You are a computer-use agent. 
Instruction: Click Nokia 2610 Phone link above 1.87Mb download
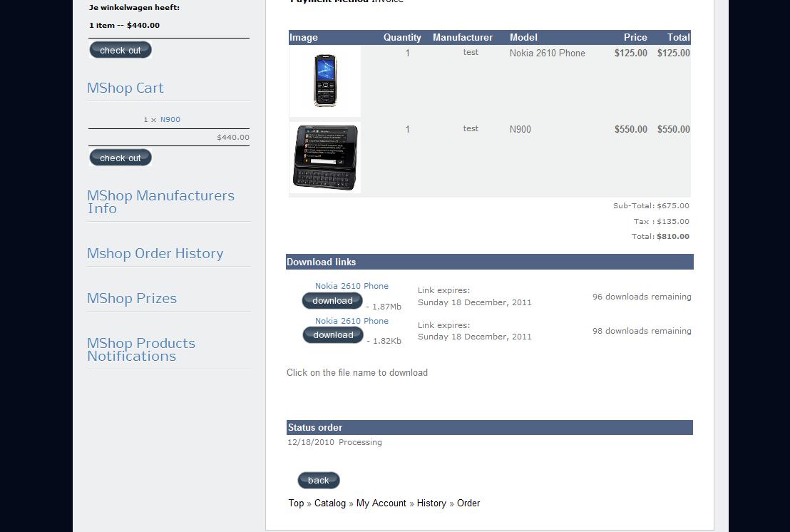(x=352, y=286)
